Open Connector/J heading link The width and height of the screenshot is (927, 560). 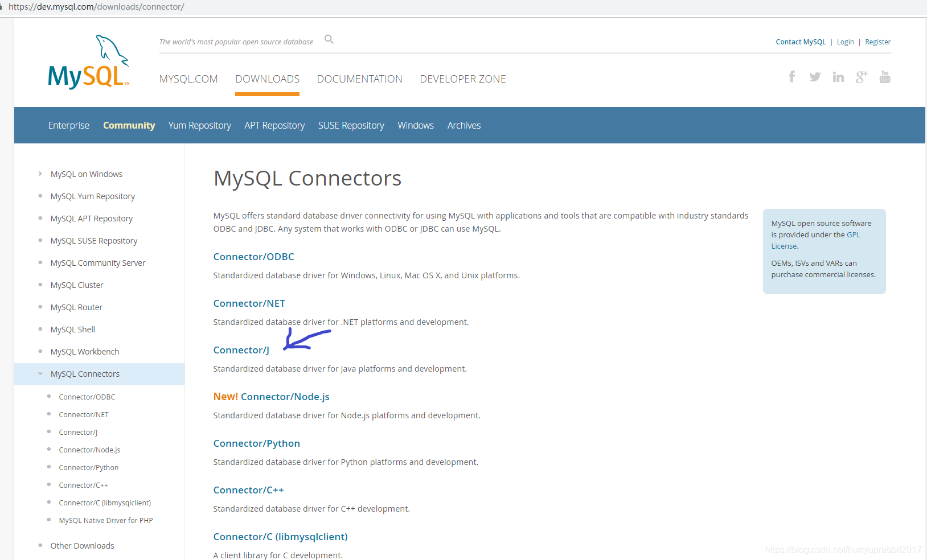click(x=241, y=350)
